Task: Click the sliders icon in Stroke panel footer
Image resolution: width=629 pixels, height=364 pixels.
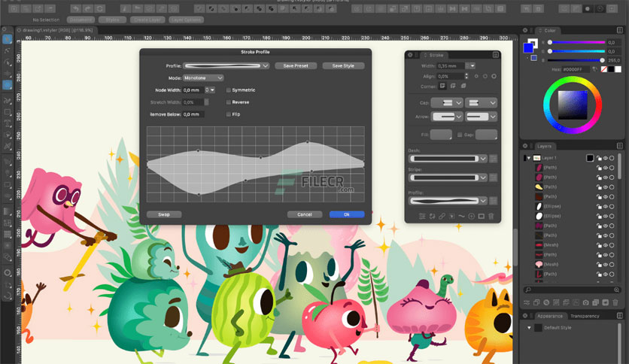Action: click(422, 217)
